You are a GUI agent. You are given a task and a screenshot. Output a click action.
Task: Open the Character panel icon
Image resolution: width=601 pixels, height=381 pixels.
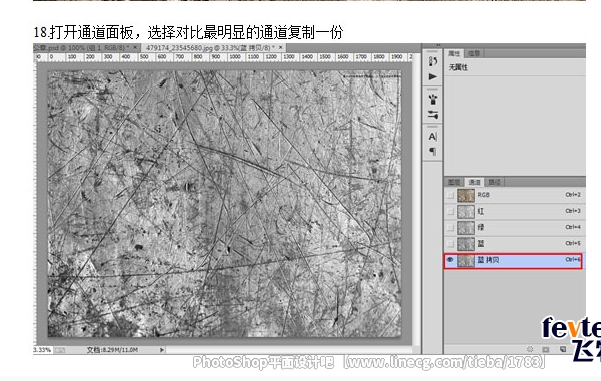point(432,136)
